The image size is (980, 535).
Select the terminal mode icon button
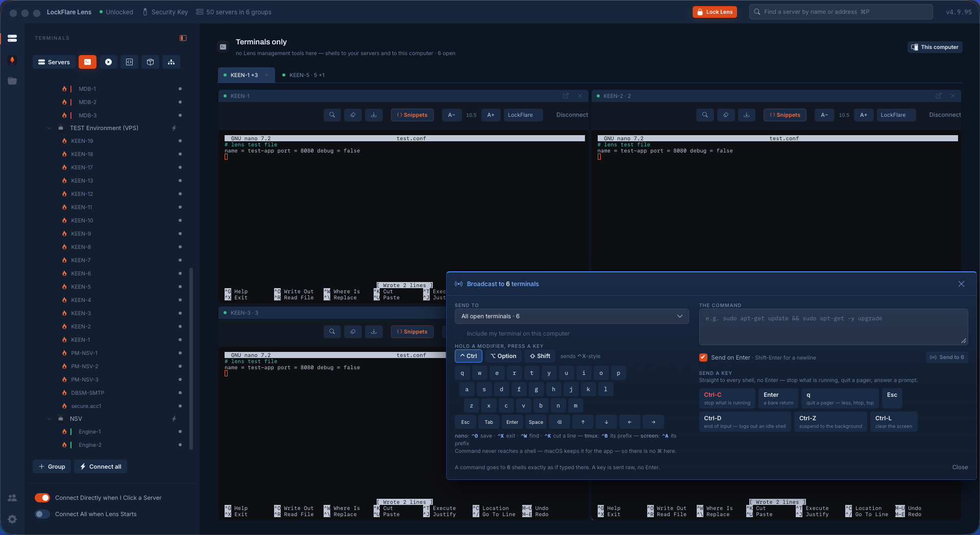point(88,62)
